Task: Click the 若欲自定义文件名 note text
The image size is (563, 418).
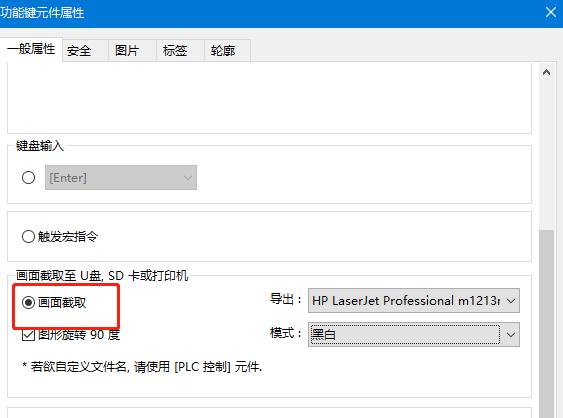Action: click(x=143, y=367)
